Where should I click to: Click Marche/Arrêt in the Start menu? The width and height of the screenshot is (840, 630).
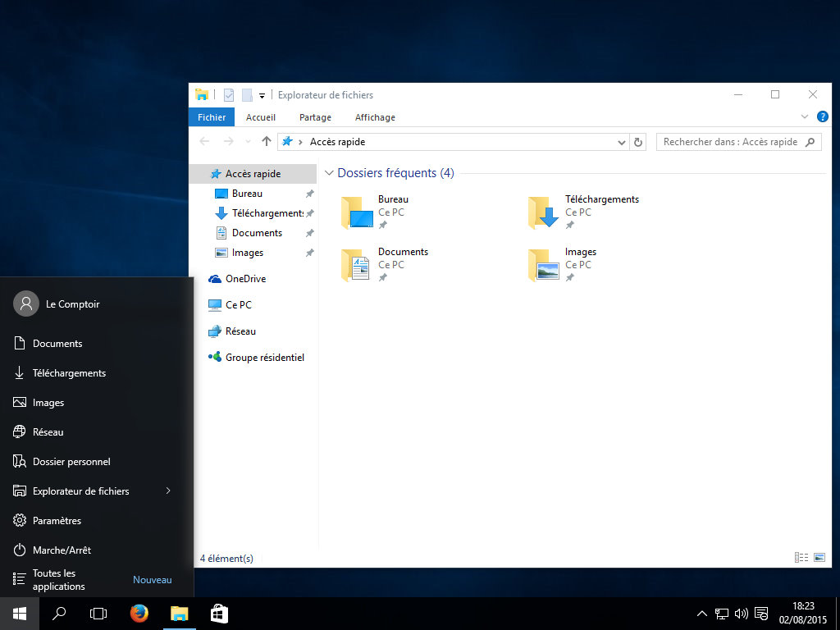coord(62,550)
